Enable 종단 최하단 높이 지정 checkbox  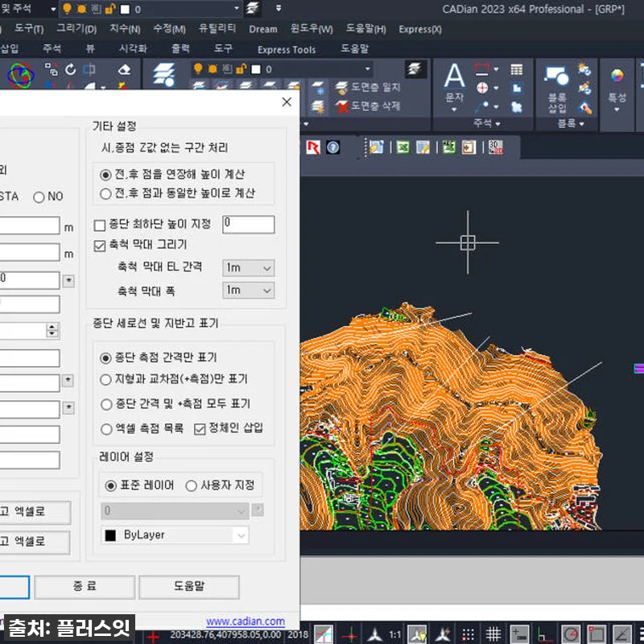tap(99, 225)
